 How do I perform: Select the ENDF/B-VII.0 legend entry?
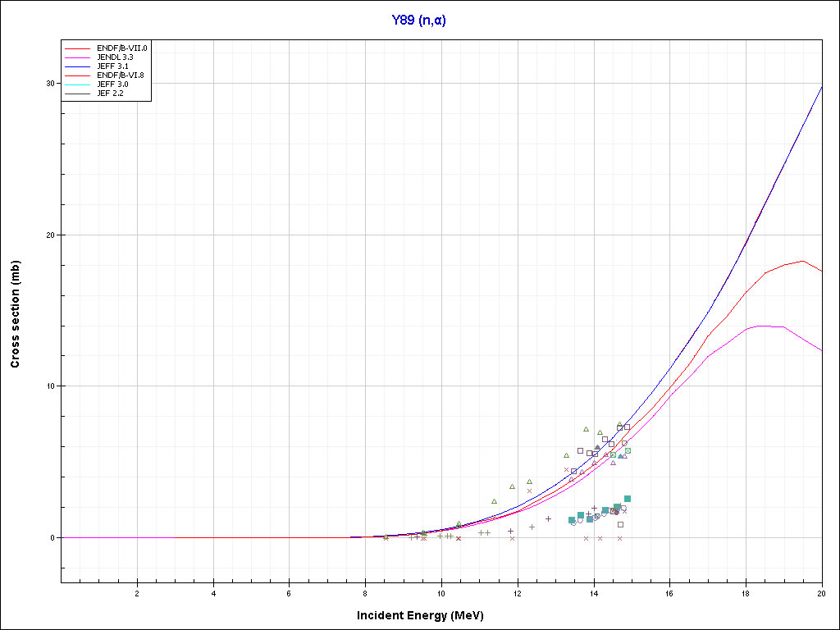tap(121, 48)
